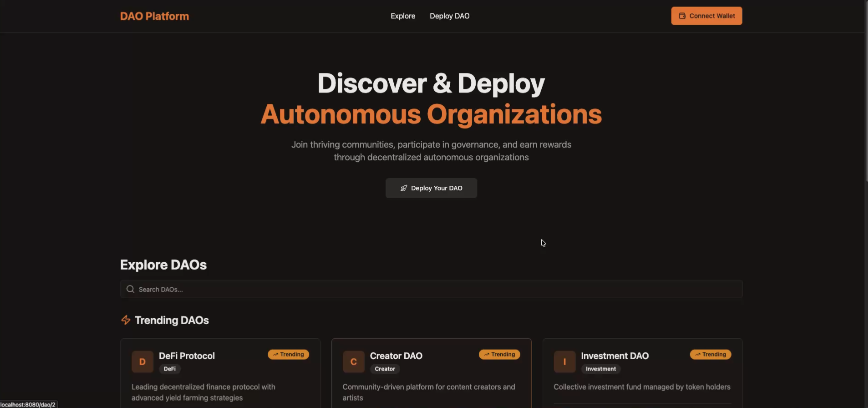The width and height of the screenshot is (868, 408).
Task: Click the Deploy Your DAO button
Action: [x=431, y=188]
